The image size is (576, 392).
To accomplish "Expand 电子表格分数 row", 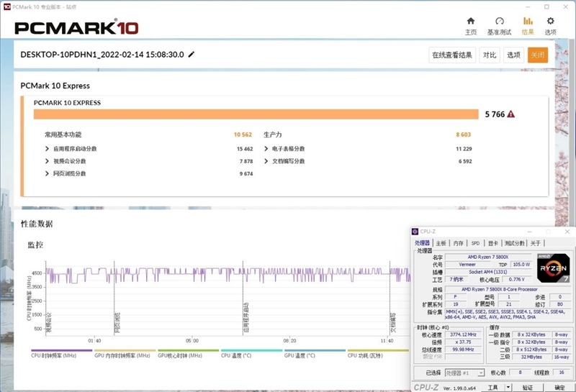I will pyautogui.click(x=266, y=149).
